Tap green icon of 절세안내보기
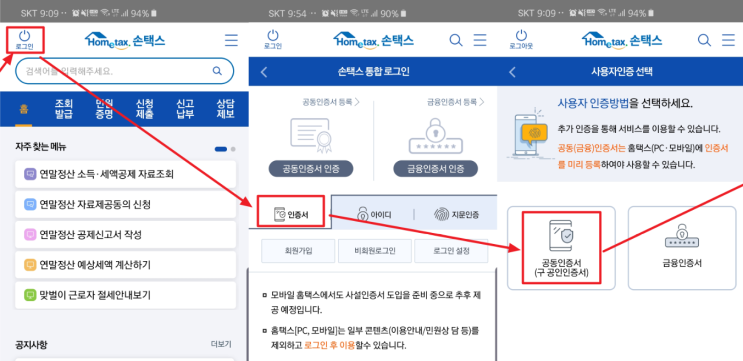The height and width of the screenshot is (361, 743). (30, 295)
